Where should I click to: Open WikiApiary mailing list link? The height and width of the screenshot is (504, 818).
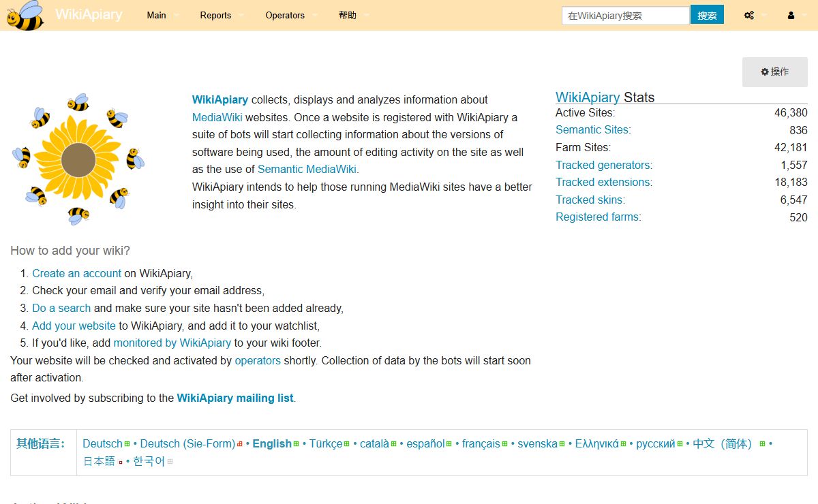pyautogui.click(x=235, y=398)
